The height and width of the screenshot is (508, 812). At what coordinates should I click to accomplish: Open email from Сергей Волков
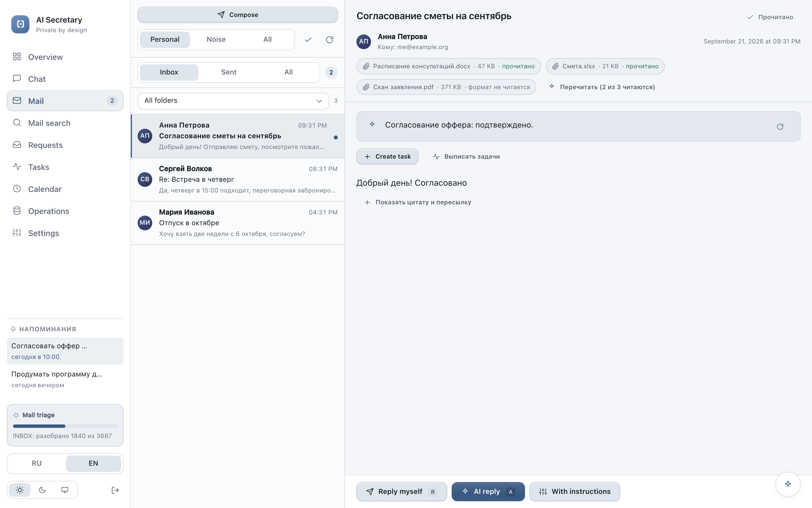[x=238, y=179]
